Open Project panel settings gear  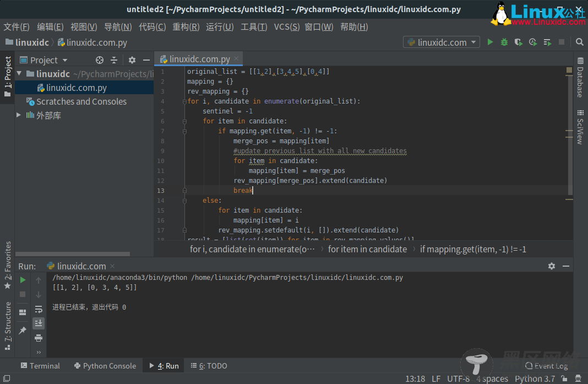pos(132,60)
